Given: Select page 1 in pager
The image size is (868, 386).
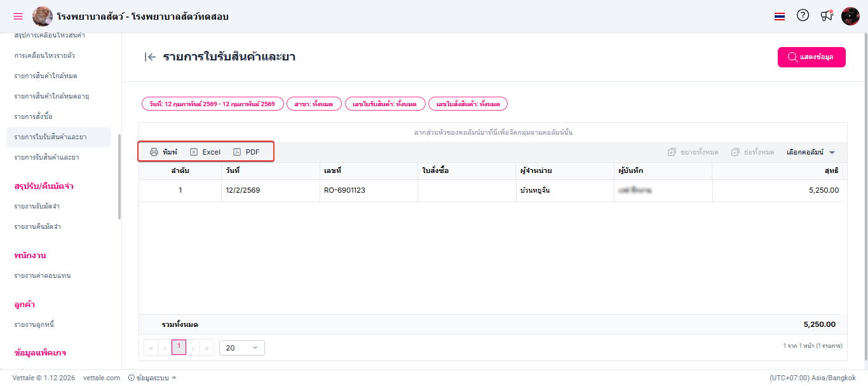Looking at the screenshot, I should pos(179,347).
